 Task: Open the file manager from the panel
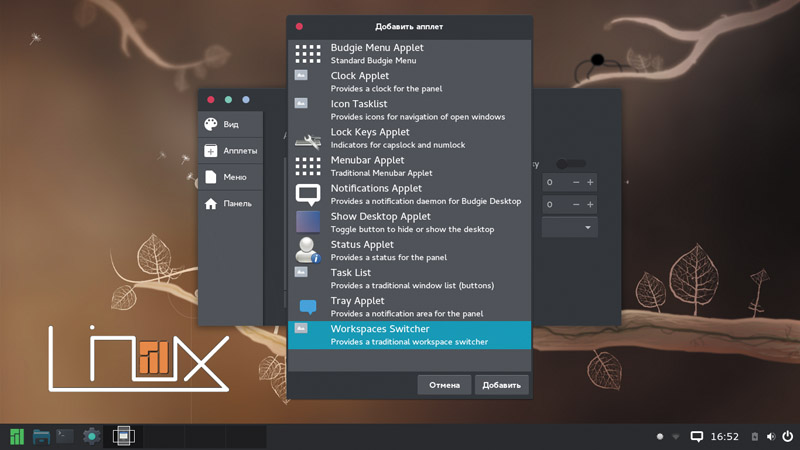(41, 437)
